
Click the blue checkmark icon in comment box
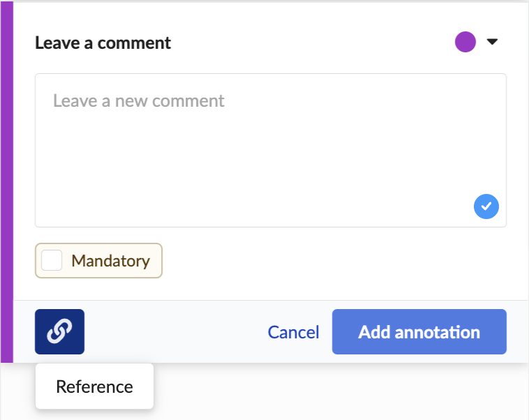click(486, 207)
